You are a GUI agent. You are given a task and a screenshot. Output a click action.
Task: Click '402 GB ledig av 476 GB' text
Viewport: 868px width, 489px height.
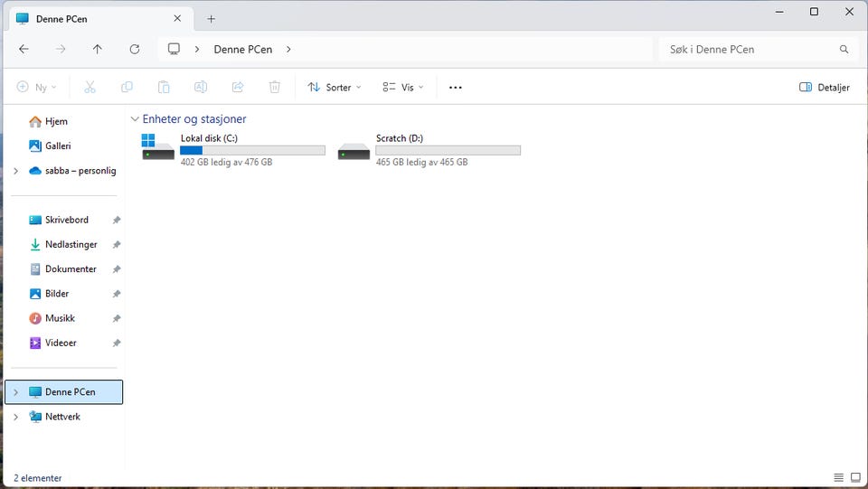(226, 162)
